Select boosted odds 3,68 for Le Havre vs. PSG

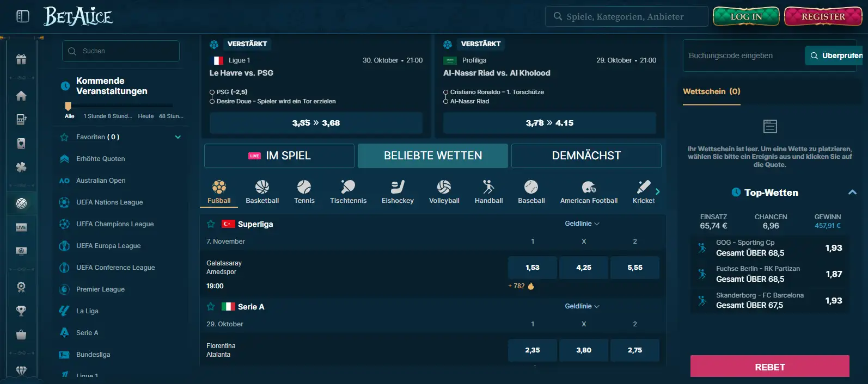316,123
